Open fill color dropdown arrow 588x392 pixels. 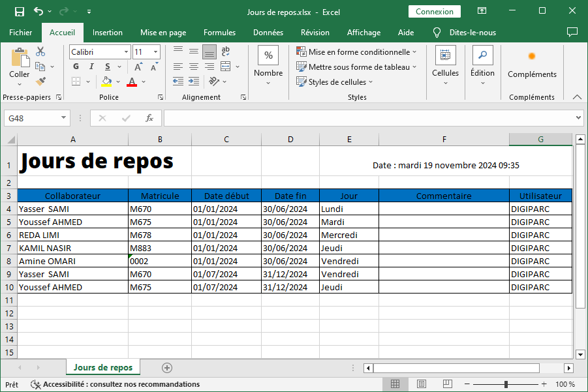coord(118,82)
